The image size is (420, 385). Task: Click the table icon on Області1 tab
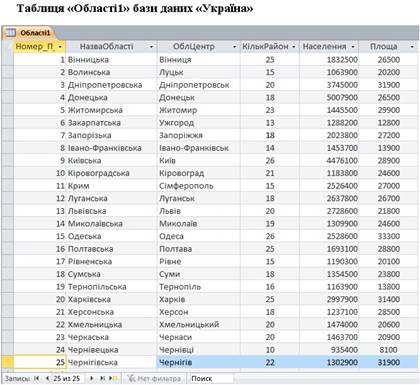click(10, 33)
